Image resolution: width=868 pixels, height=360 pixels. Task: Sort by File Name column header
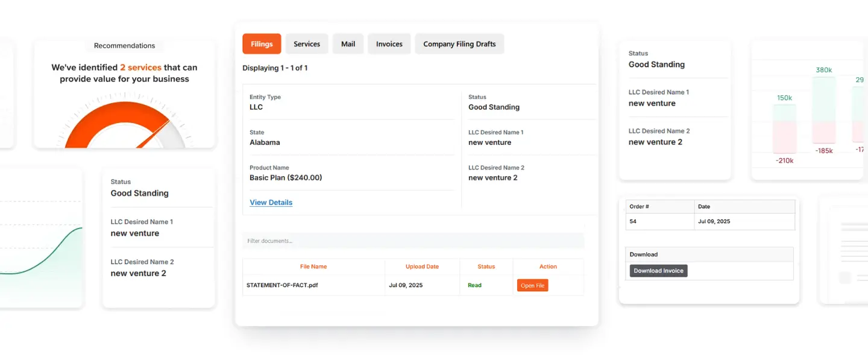(313, 267)
